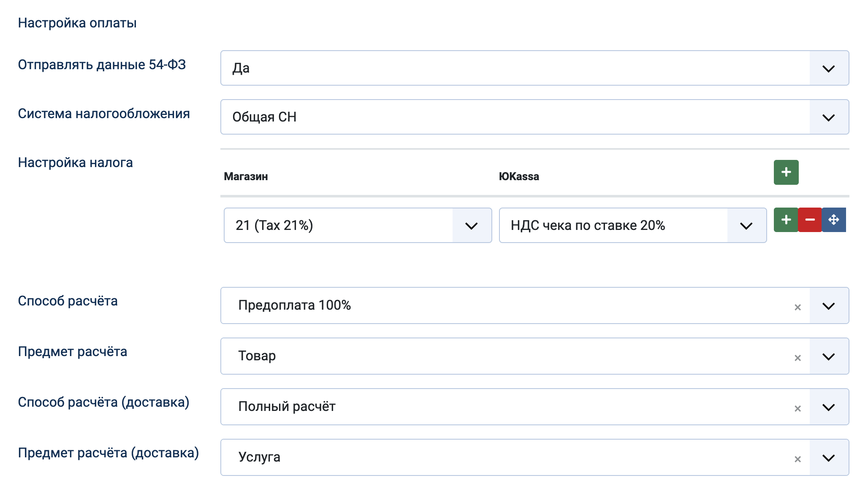The width and height of the screenshot is (868, 497).
Task: Expand the Способ расчёта dropdown arrow
Action: coord(829,306)
